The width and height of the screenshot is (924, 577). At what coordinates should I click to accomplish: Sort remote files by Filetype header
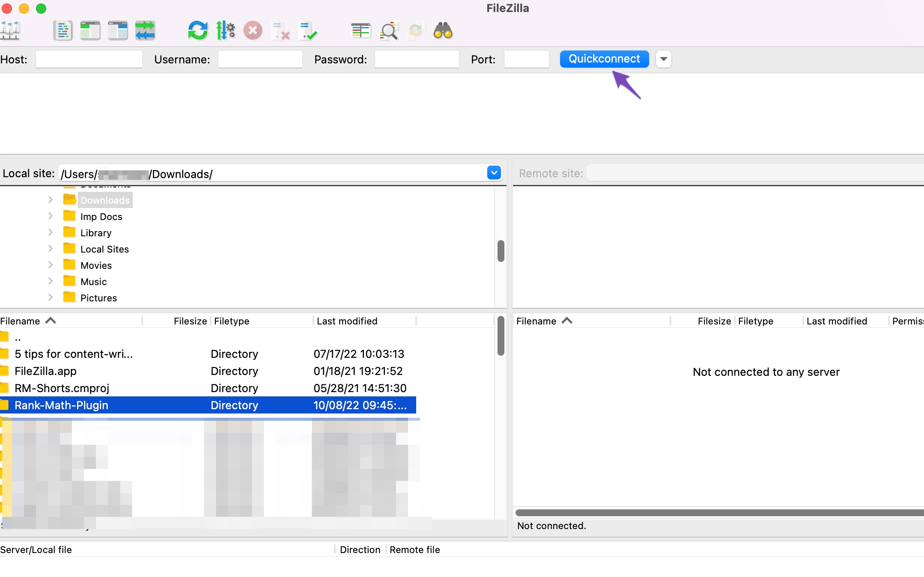tap(769, 321)
